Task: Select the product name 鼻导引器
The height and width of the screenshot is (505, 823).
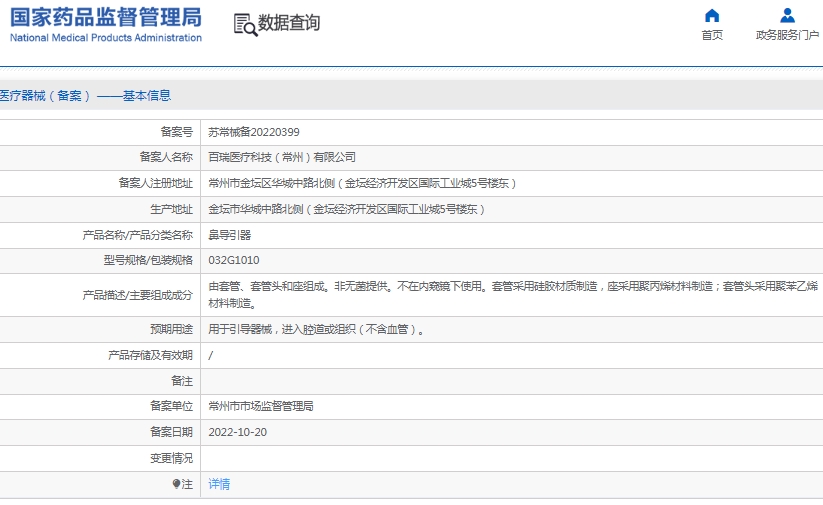Action: [229, 235]
